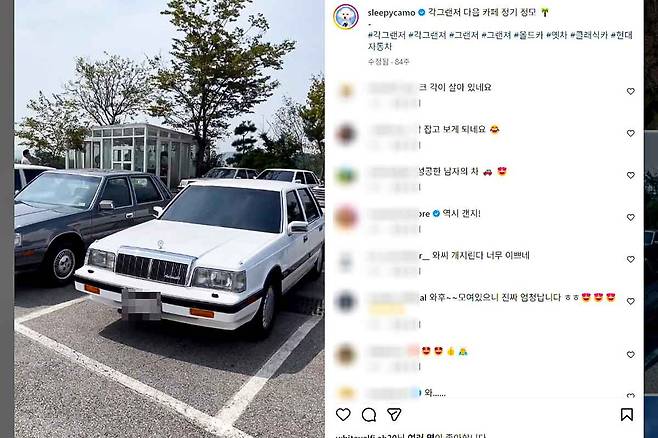This screenshot has height=438, width=658.
Task: Open the #클래식카 hashtag
Action: pyautogui.click(x=588, y=35)
